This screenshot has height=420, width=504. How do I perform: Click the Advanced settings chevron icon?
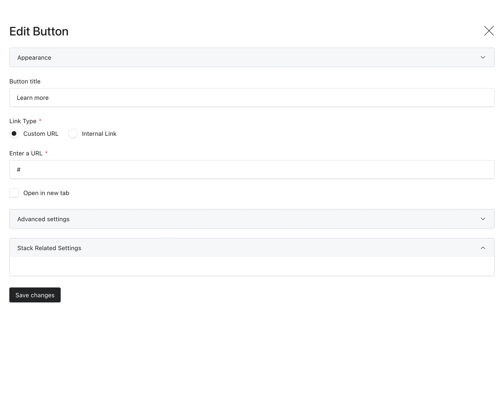[483, 219]
